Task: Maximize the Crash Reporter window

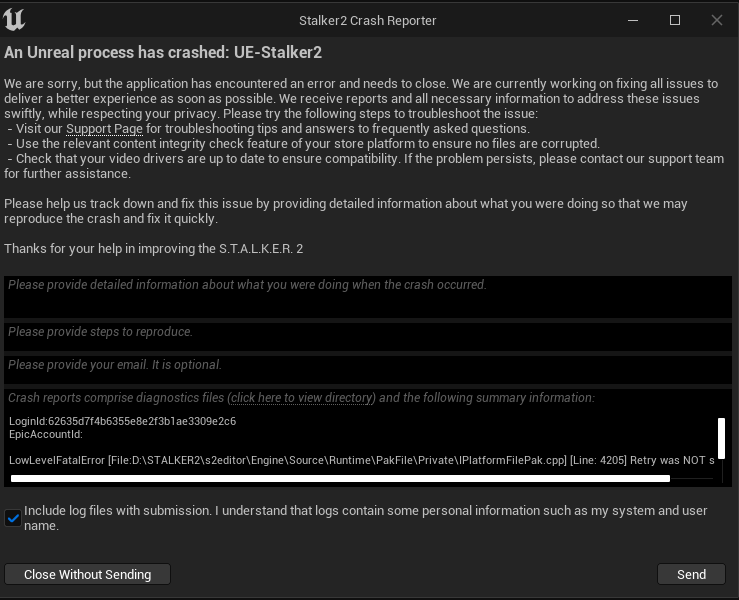Action: point(675,20)
